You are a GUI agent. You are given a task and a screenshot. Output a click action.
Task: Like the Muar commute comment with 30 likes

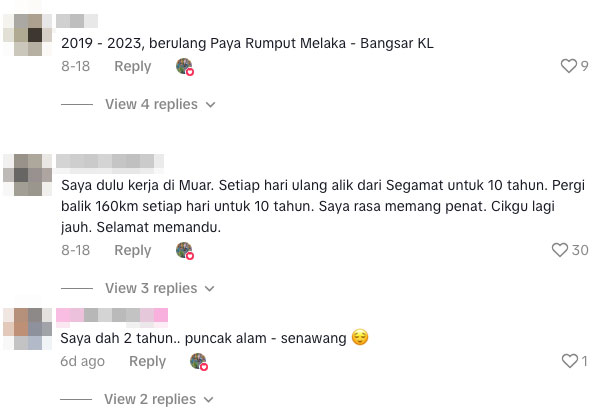pos(560,250)
